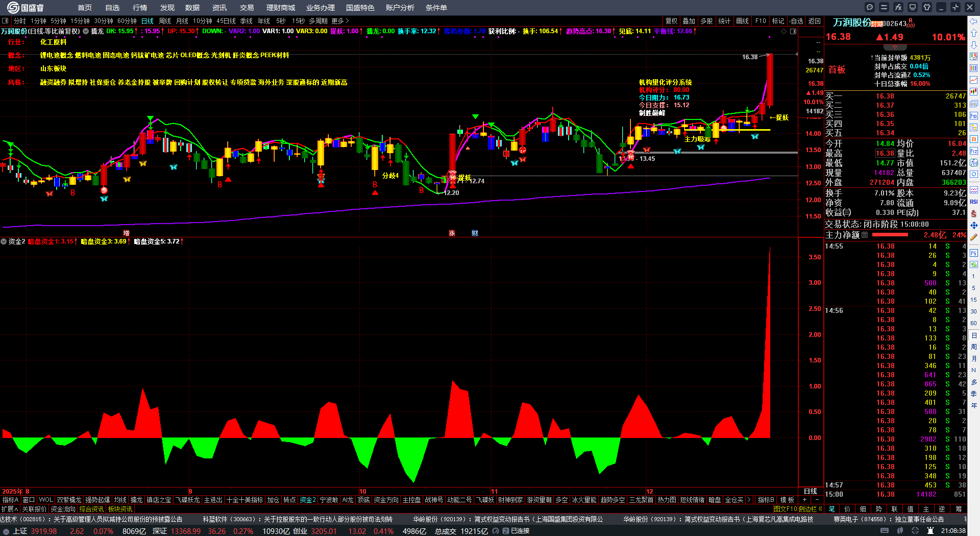Toggle the 画线 drawing line mode
The image size is (980, 536).
coord(742,21)
